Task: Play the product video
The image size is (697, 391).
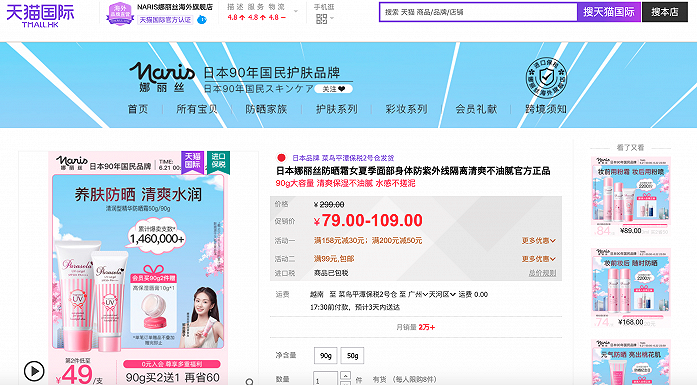Action: (x=34, y=371)
